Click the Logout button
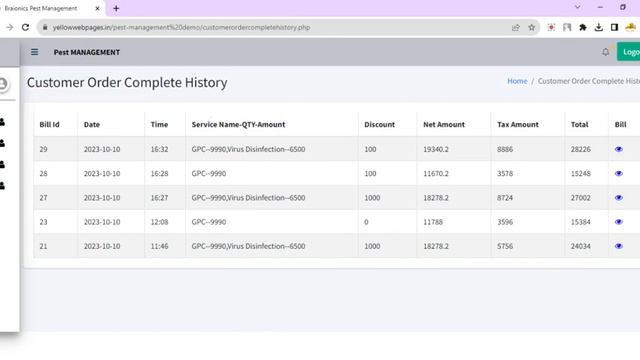This screenshot has height=360, width=640. [x=629, y=52]
